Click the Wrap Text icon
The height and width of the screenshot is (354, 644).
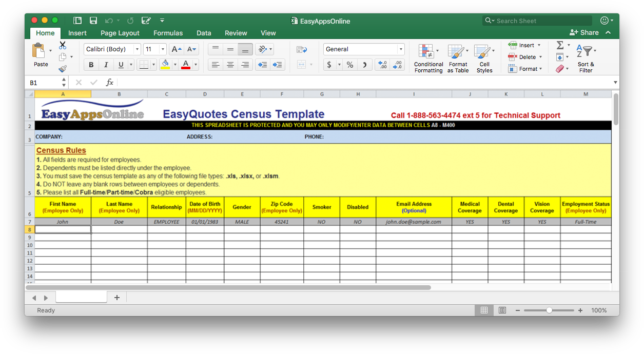pos(302,49)
